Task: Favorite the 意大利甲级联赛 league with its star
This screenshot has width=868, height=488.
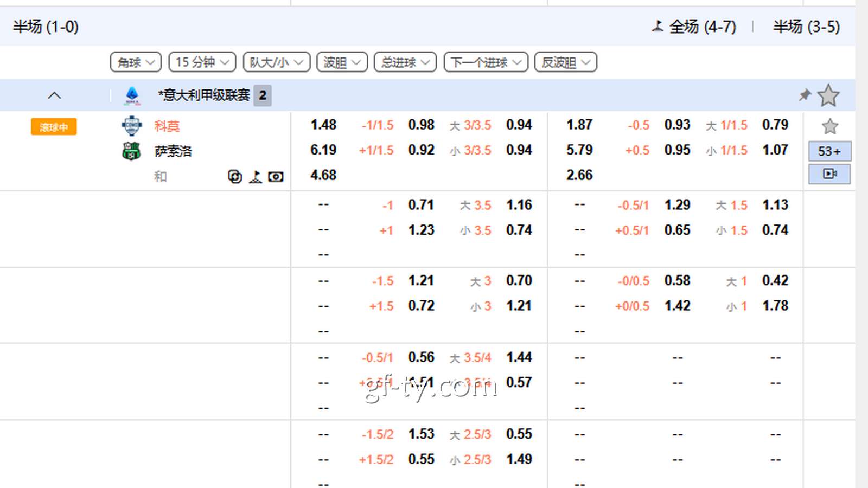Action: (828, 95)
